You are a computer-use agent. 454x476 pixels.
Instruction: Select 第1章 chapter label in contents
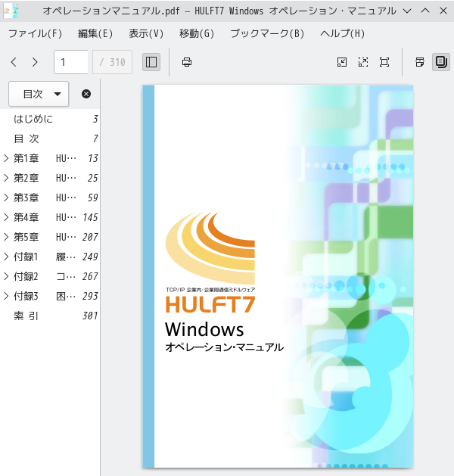coord(26,158)
